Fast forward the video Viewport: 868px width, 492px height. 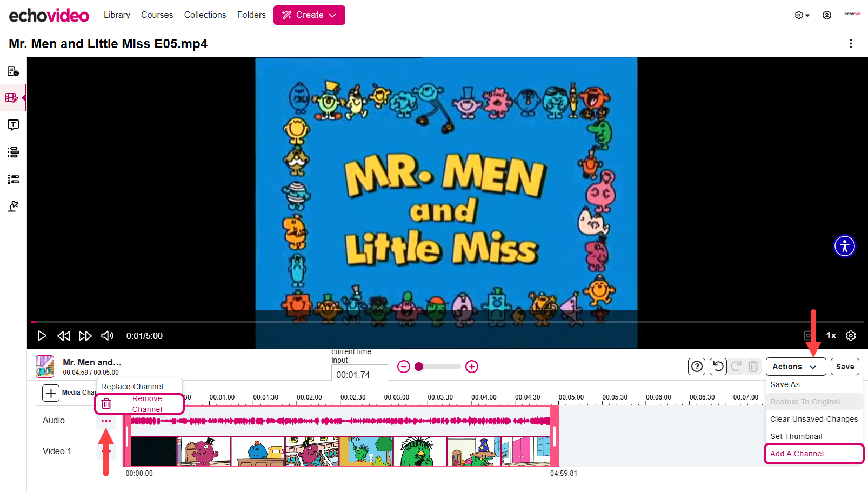(x=85, y=336)
